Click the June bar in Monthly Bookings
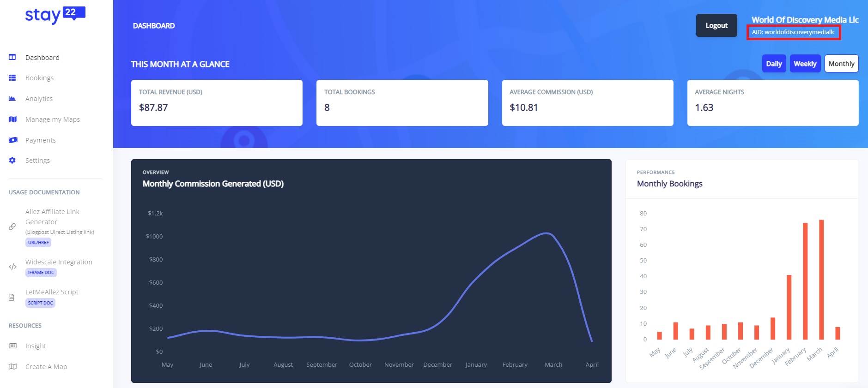Viewport: 868px width, 388px height. [675, 331]
